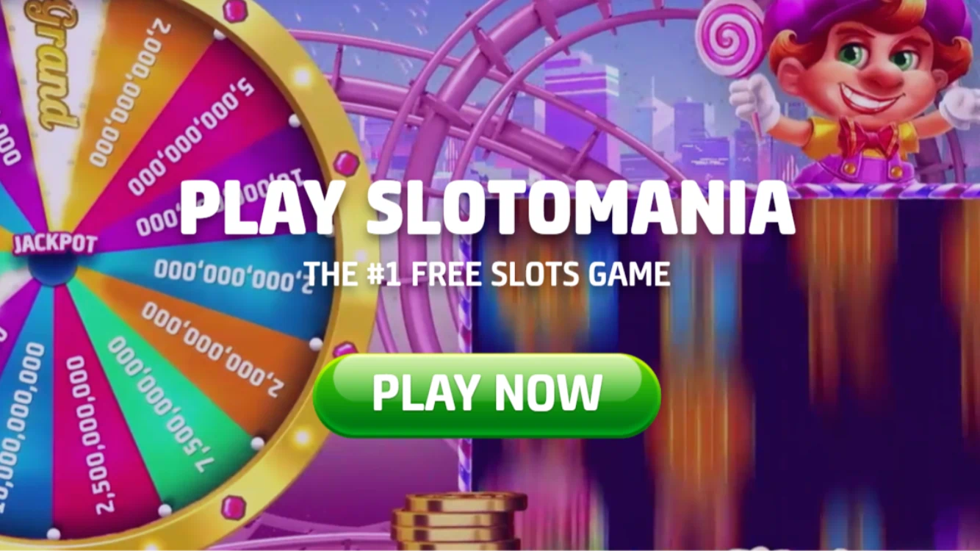Click the green PLAY NOW button
Image resolution: width=980 pixels, height=551 pixels.
coord(486,395)
